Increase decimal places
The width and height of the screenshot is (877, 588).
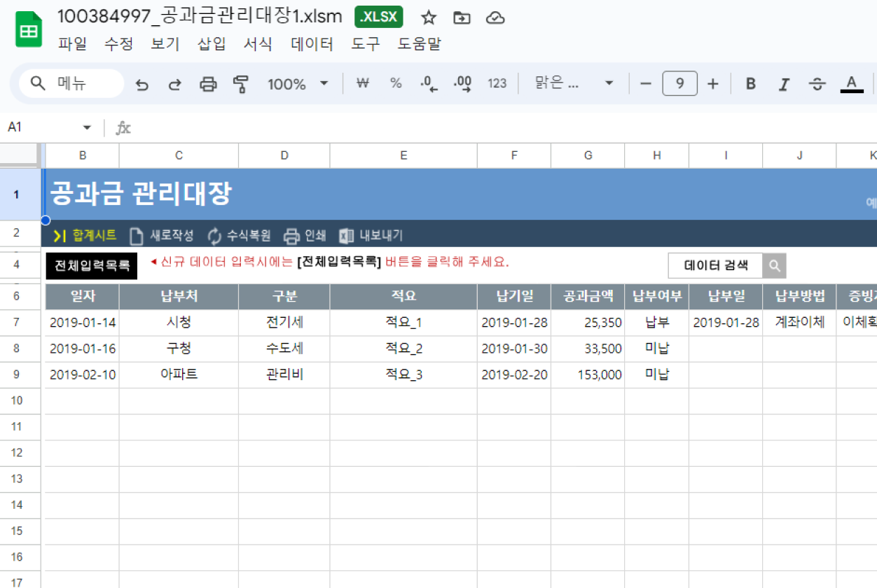tap(462, 84)
